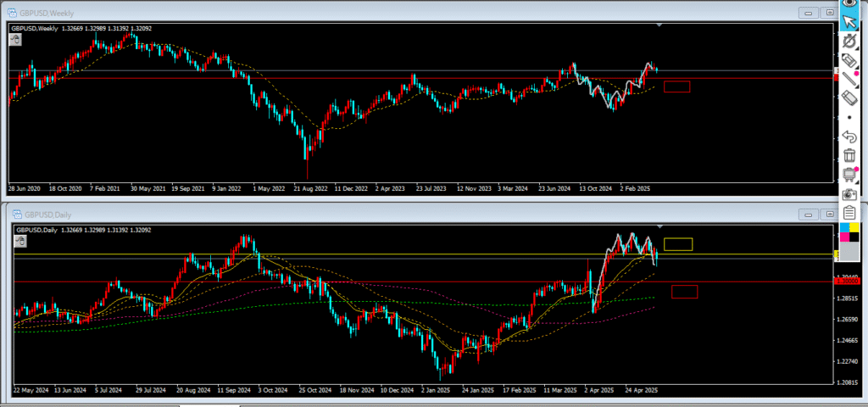Select the red rectangle on Daily chart

[x=684, y=292]
